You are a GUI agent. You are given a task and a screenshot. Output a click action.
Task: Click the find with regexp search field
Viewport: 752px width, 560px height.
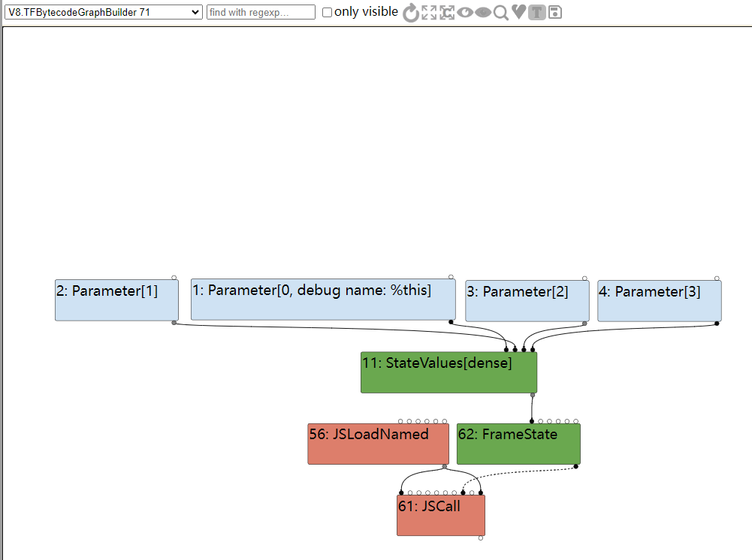coord(261,12)
